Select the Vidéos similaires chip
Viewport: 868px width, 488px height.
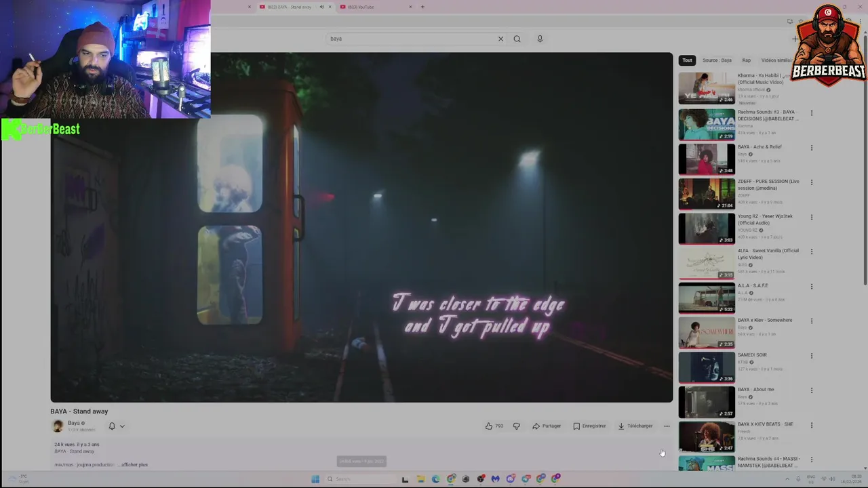click(776, 60)
